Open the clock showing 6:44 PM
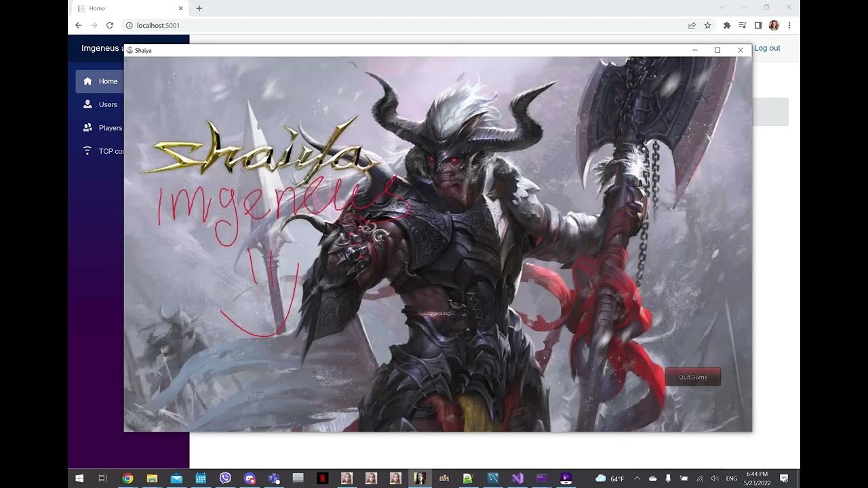Image resolution: width=868 pixels, height=488 pixels. coord(757,479)
